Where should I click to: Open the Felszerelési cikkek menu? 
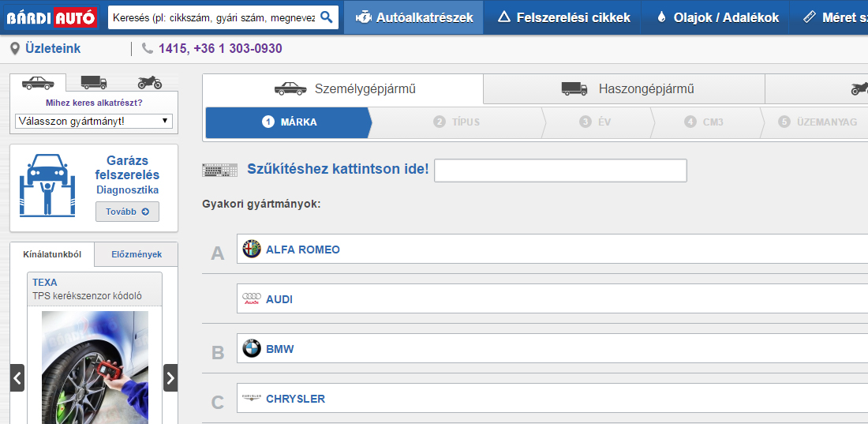coord(563,17)
